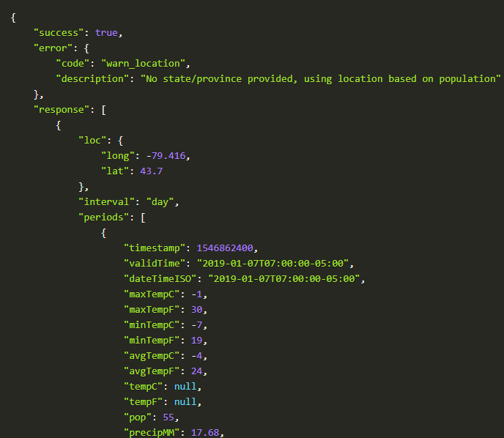Click the "long" key
The width and height of the screenshot is (504, 438).
[118, 156]
